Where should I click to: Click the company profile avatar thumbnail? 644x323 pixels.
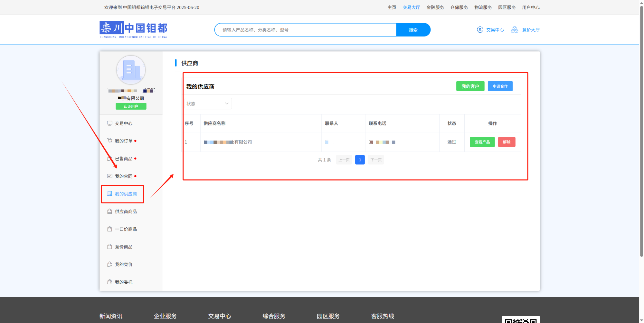[x=131, y=70]
